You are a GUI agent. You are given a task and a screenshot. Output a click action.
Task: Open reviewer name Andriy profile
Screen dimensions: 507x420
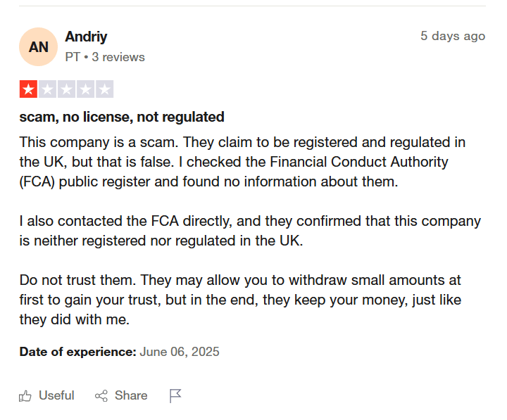[86, 37]
